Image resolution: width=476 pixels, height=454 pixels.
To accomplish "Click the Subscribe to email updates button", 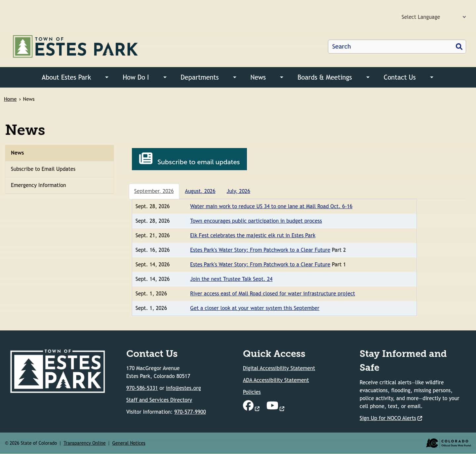I will click(189, 159).
